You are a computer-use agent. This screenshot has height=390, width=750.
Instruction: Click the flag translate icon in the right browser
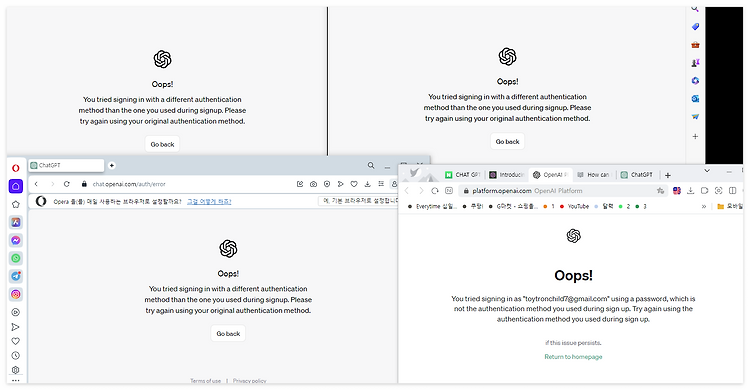click(677, 190)
